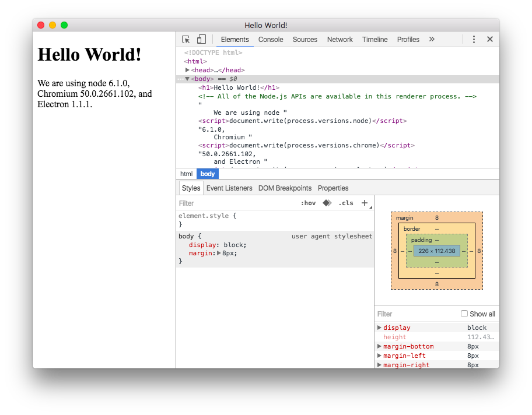This screenshot has height=415, width=532.
Task: Expand the computed margin-bottom property
Action: point(379,346)
